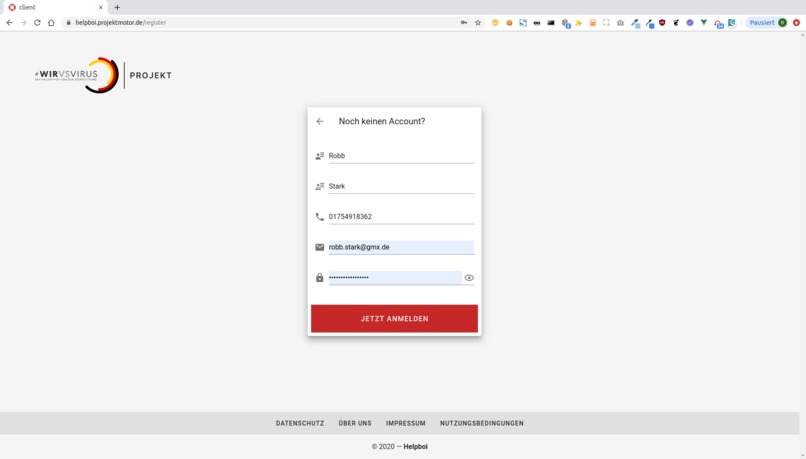Click the padlock site info icon

tap(68, 23)
